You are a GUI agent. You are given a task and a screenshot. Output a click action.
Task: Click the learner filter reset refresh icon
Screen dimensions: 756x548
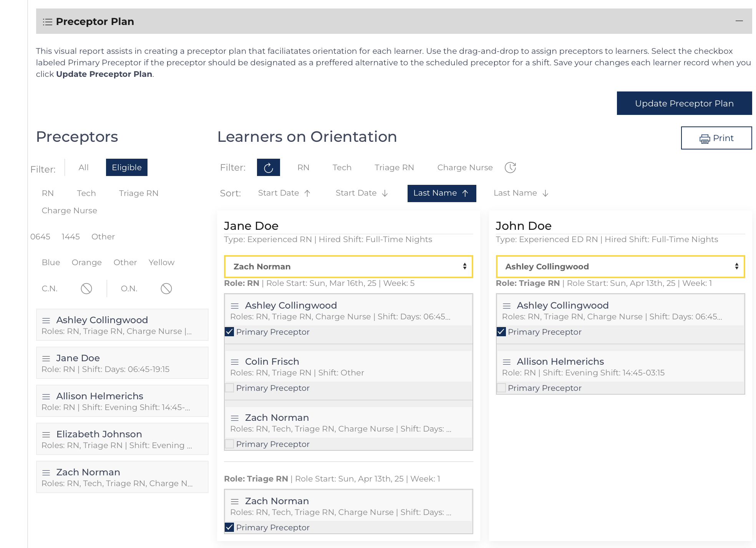pos(269,168)
